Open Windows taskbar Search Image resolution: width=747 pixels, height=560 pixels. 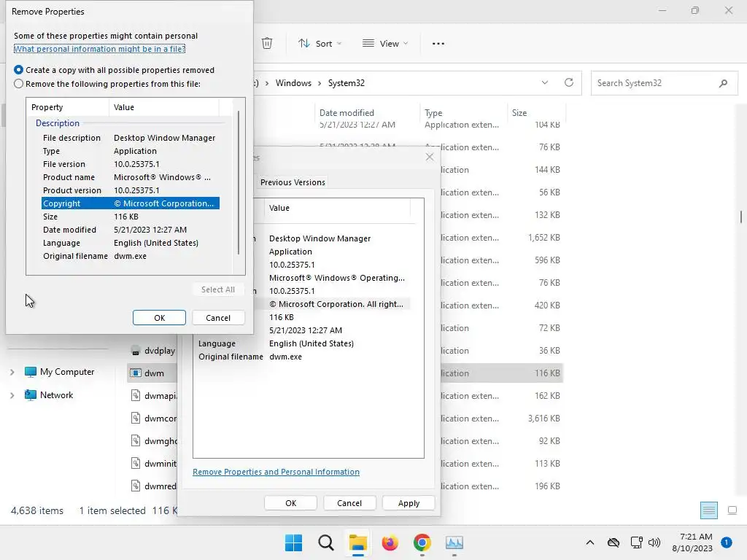pos(326,542)
